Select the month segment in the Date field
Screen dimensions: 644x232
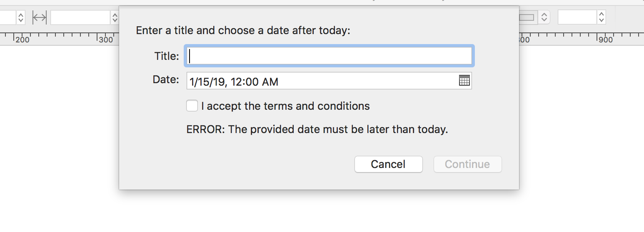(x=192, y=82)
